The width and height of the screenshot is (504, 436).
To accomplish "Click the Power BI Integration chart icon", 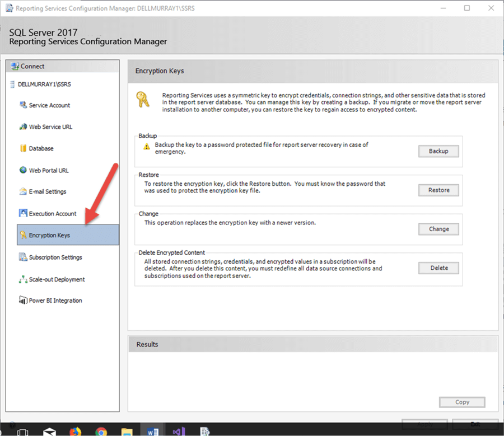I will (23, 300).
